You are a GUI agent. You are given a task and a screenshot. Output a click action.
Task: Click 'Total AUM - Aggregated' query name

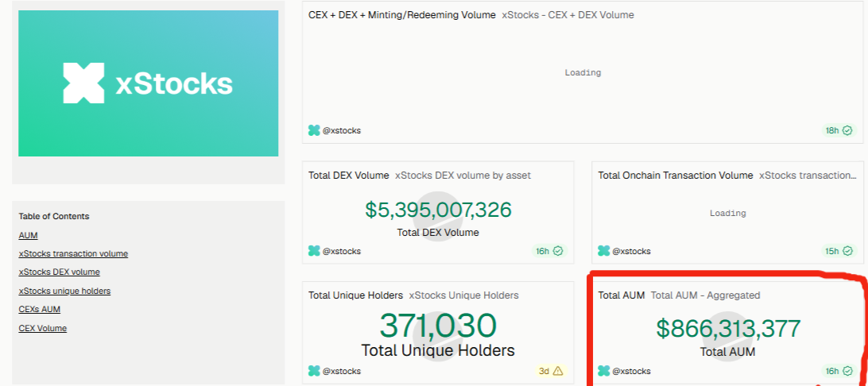[x=705, y=295]
